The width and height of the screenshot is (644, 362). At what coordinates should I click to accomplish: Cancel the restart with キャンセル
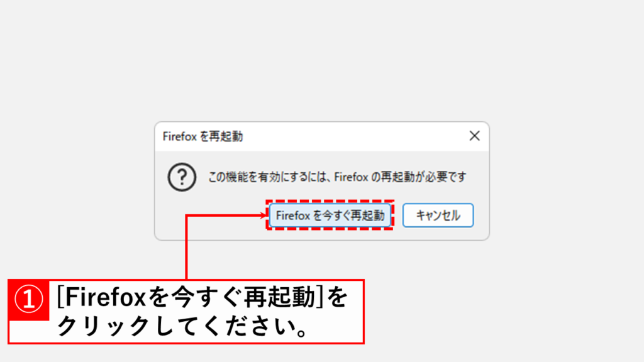(438, 215)
